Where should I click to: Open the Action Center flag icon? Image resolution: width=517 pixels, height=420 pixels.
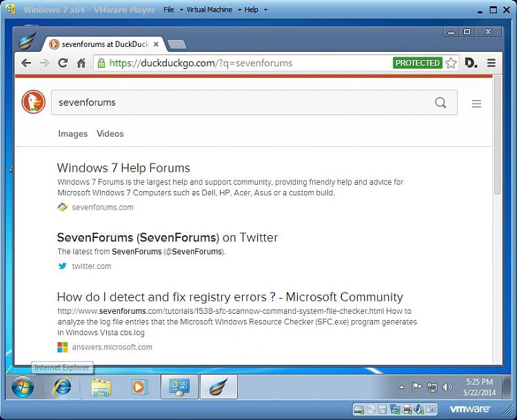click(417, 386)
